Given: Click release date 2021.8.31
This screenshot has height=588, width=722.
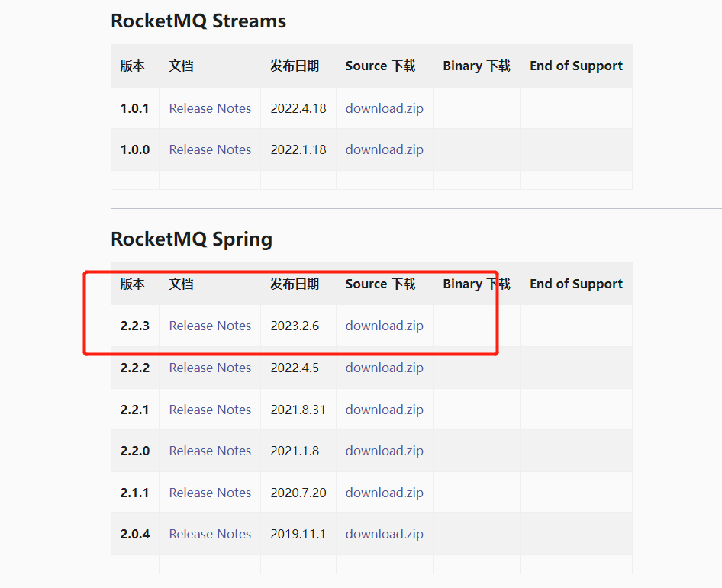Looking at the screenshot, I should click(x=298, y=410).
